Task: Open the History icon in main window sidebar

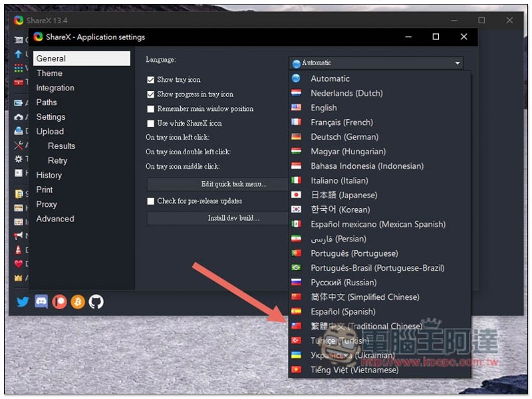Action: tap(19, 208)
